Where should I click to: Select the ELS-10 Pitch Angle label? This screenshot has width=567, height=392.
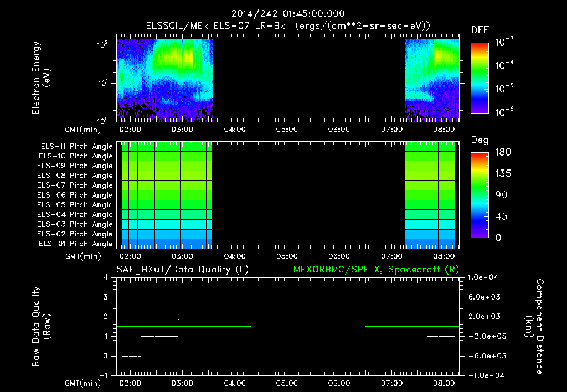pos(76,156)
